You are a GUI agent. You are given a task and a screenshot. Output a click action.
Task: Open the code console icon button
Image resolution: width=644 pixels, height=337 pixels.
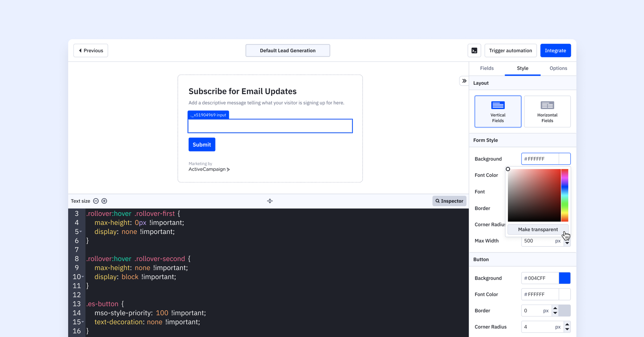click(x=474, y=51)
